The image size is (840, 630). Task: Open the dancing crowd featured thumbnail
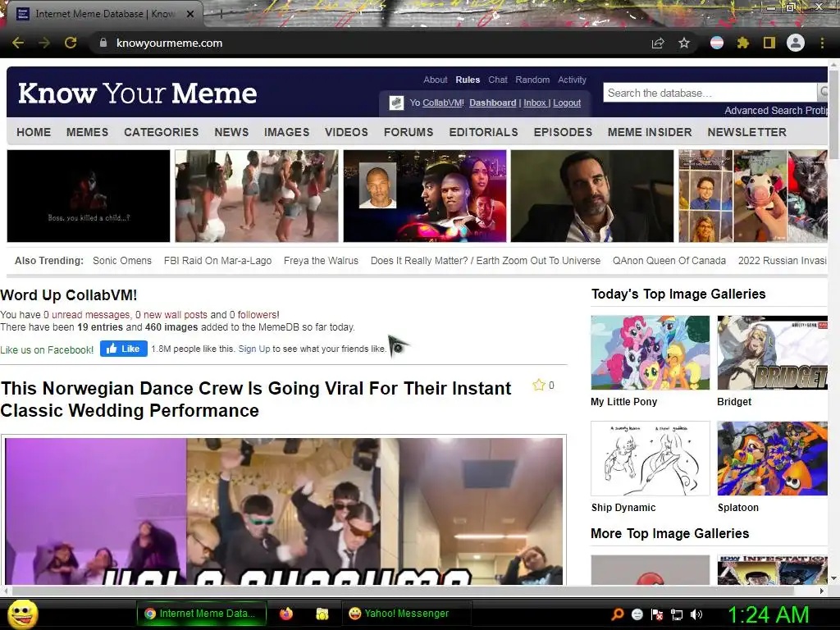pos(257,196)
